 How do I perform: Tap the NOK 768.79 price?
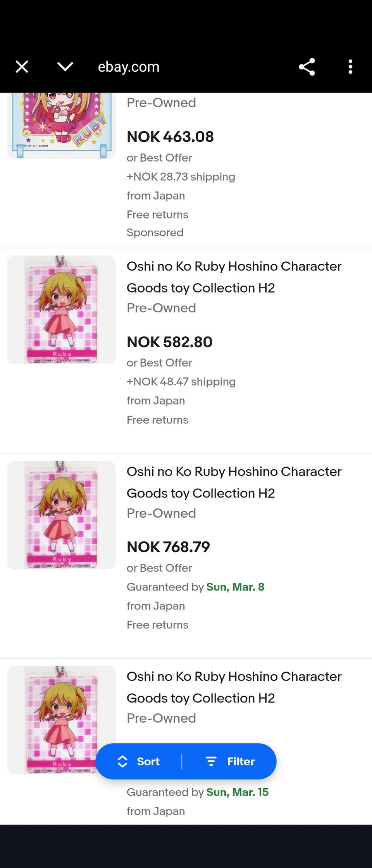[168, 547]
